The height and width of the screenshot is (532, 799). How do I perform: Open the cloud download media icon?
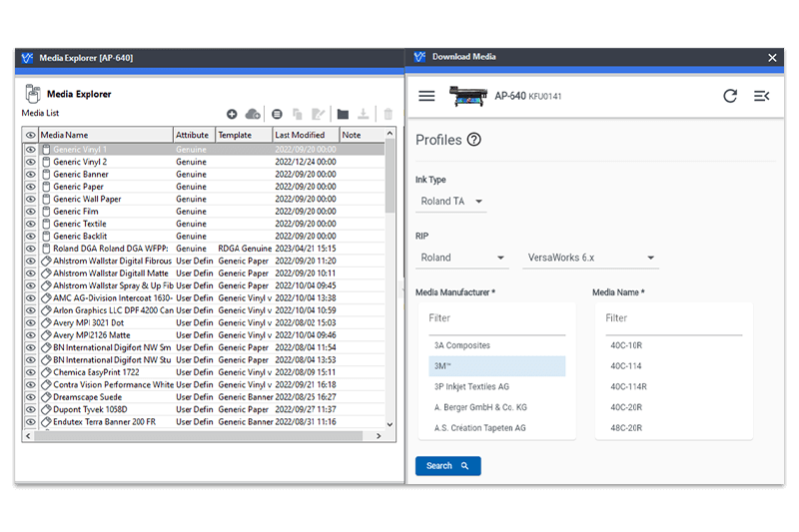pyautogui.click(x=253, y=115)
